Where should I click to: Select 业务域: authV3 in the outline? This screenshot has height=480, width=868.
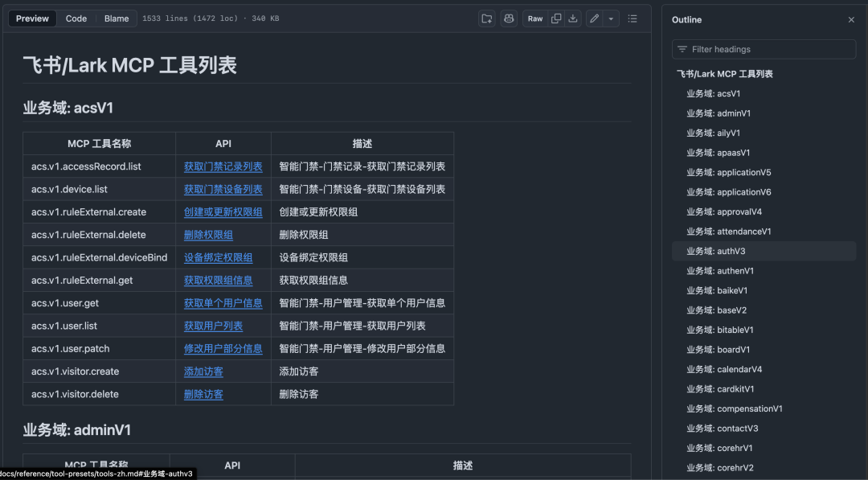click(715, 251)
